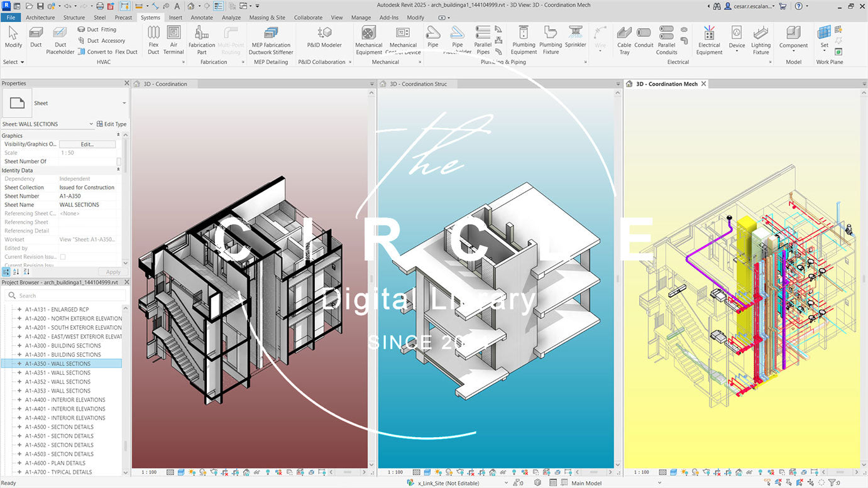Click the 1:100 scale in Coordination view
The image size is (868, 488).
click(149, 472)
